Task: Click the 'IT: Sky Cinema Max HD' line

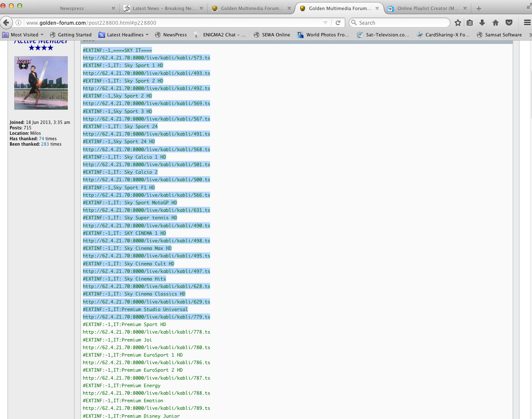Action: (x=127, y=248)
